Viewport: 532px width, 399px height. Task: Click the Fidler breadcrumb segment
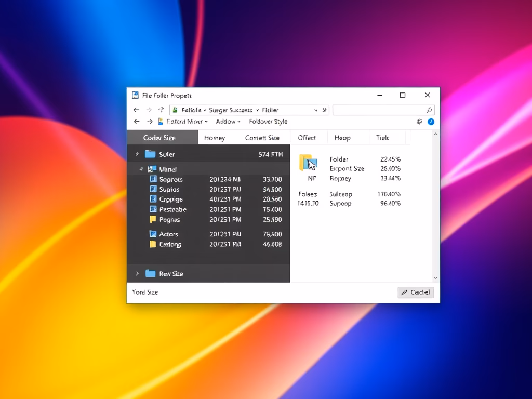[x=270, y=110]
